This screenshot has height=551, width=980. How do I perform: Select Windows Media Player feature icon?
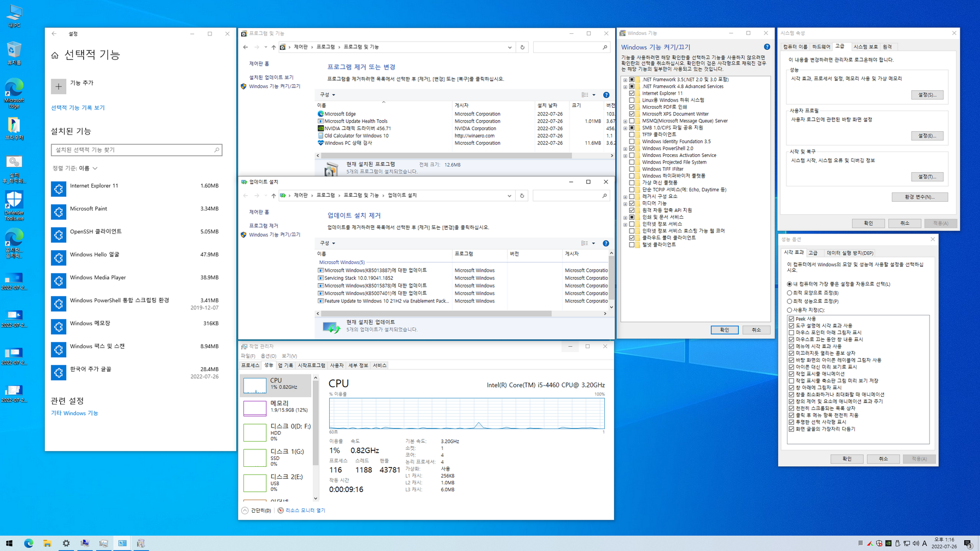59,281
